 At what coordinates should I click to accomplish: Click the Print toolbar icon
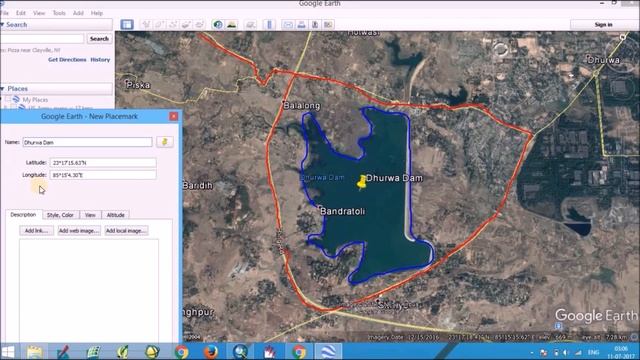coord(301,24)
